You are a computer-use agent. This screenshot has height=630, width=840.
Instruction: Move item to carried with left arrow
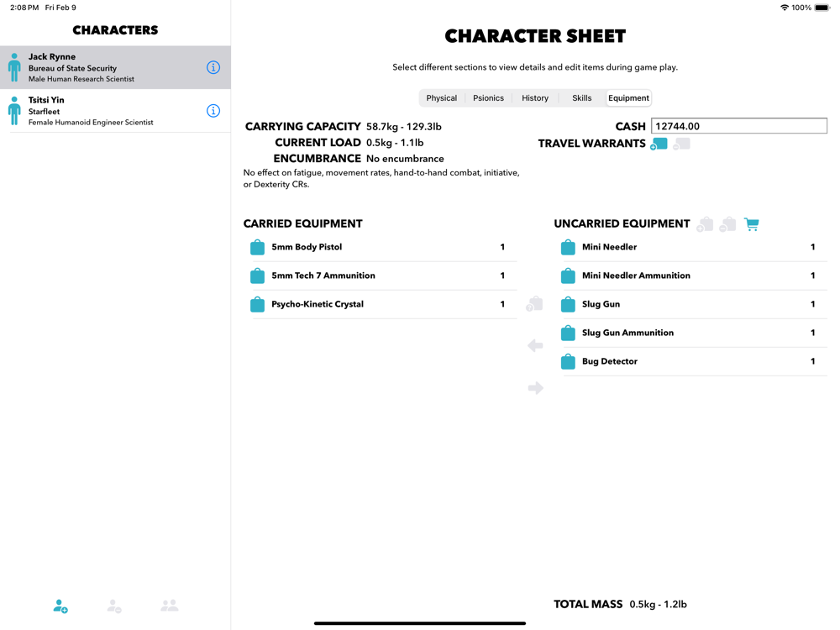click(x=535, y=345)
